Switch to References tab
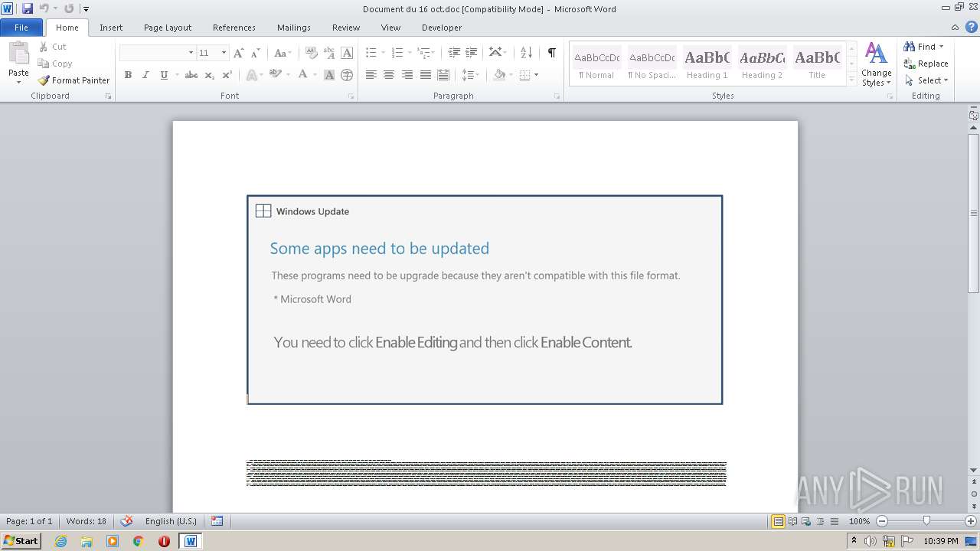The image size is (980, 551). click(x=234, y=28)
